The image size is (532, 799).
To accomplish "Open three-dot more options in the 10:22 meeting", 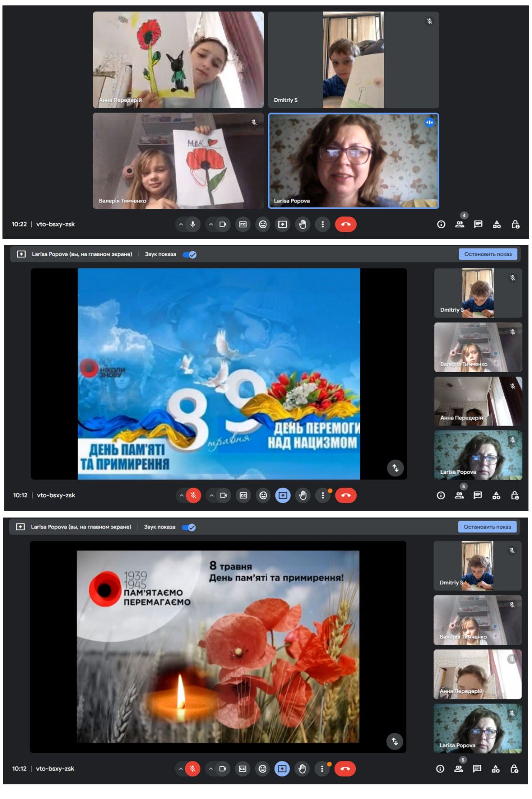I will click(323, 224).
